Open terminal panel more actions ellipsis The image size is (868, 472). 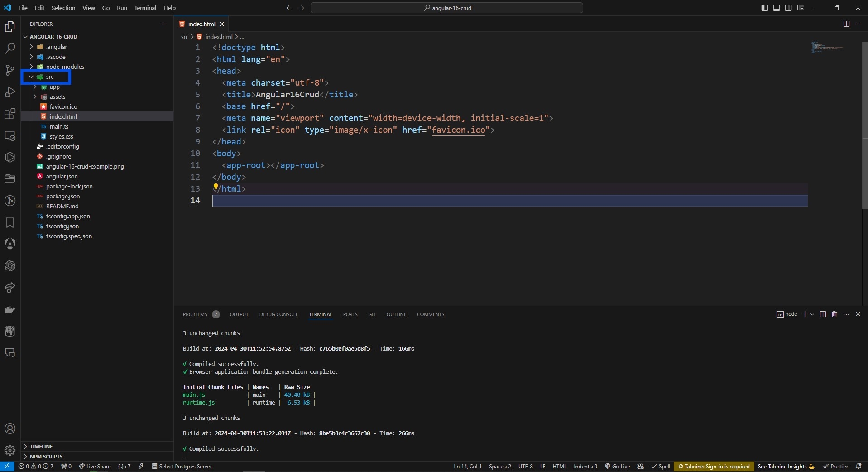coord(846,314)
